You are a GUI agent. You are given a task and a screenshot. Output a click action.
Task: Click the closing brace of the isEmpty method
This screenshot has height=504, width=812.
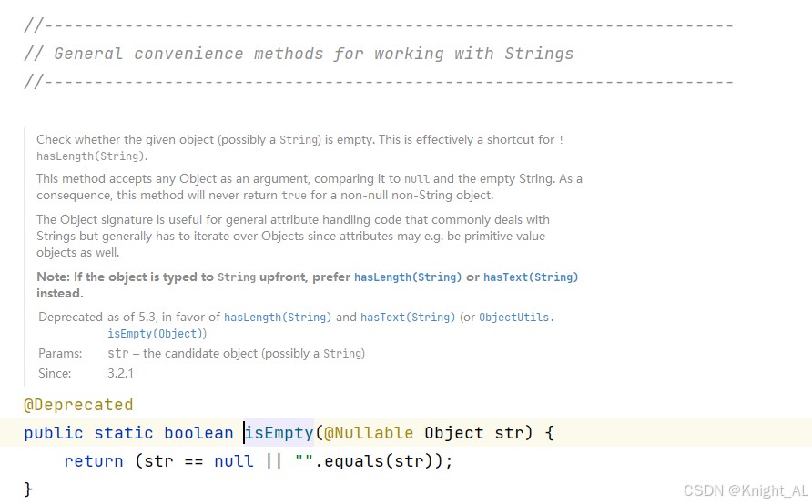coord(28,489)
